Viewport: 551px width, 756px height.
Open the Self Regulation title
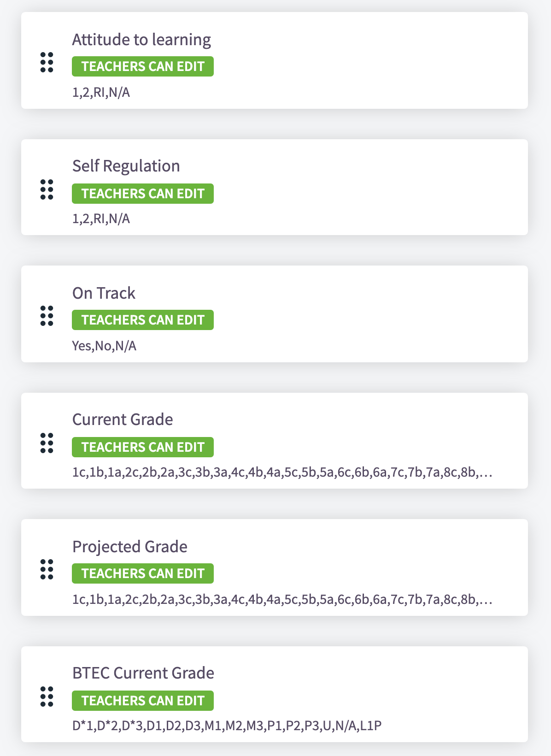pyautogui.click(x=126, y=166)
